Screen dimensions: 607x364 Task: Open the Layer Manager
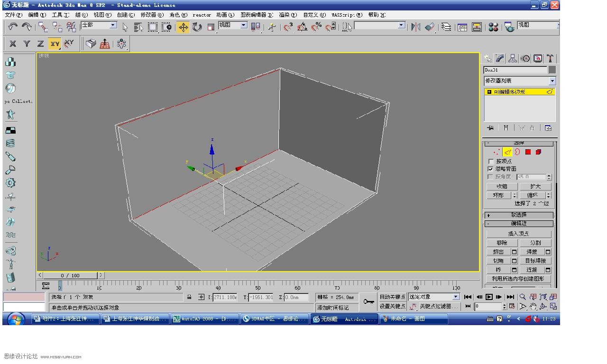446,27
